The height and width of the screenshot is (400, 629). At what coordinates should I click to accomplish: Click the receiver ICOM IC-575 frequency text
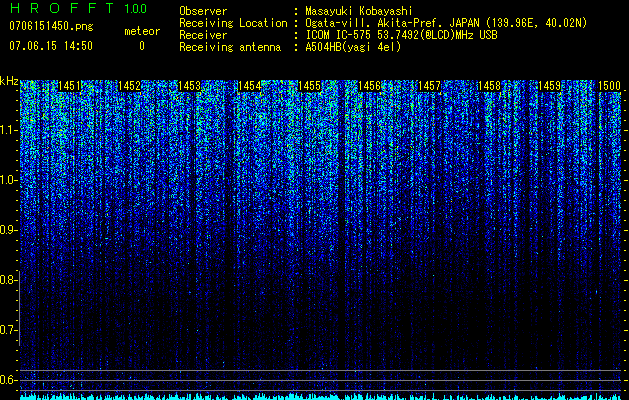point(401,35)
